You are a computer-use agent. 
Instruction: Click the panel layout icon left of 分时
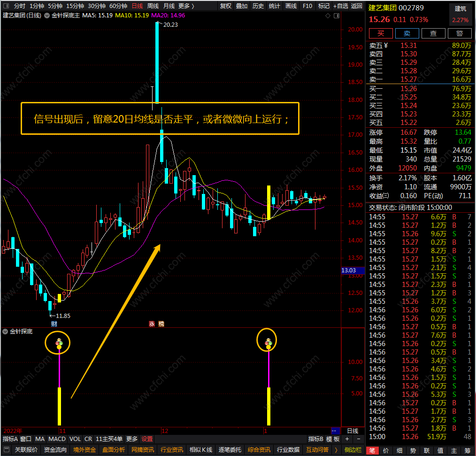[6, 6]
